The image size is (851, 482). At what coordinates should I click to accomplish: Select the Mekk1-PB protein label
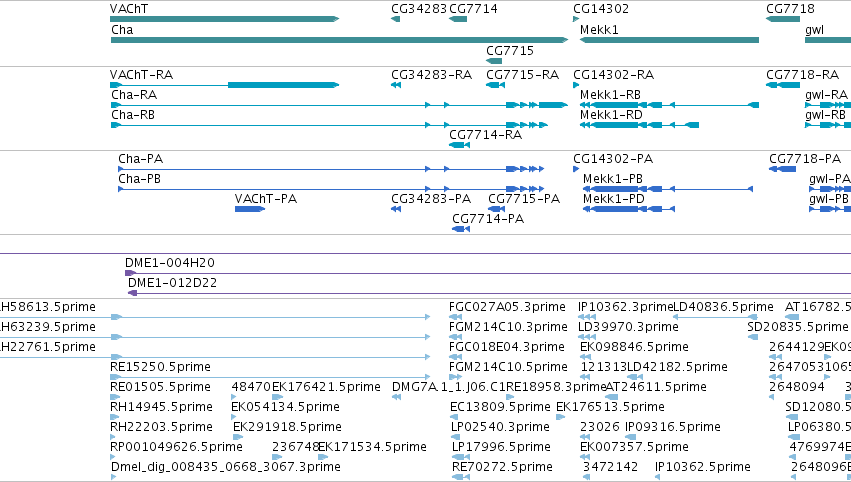click(613, 179)
